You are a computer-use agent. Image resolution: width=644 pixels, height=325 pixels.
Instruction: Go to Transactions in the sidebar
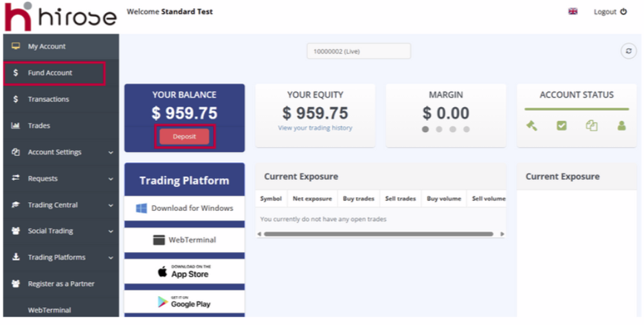coord(48,99)
